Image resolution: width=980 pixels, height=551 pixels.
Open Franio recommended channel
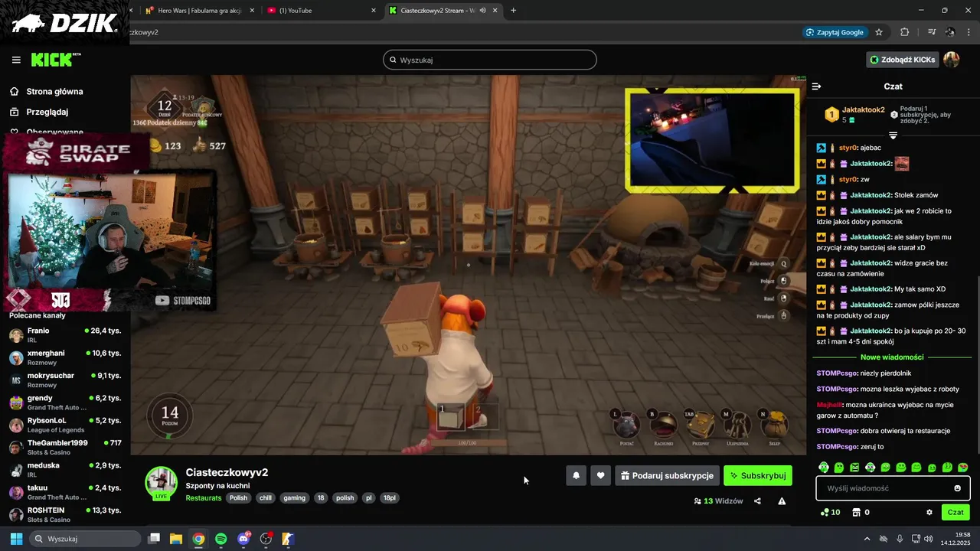point(65,335)
